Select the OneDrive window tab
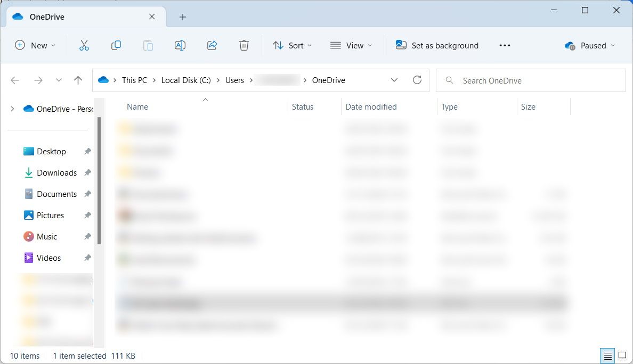The image size is (633, 364). click(86, 17)
